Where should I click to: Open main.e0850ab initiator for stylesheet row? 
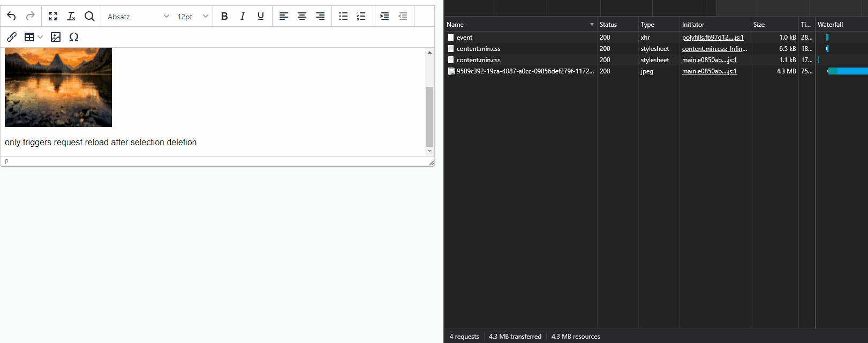(x=710, y=60)
